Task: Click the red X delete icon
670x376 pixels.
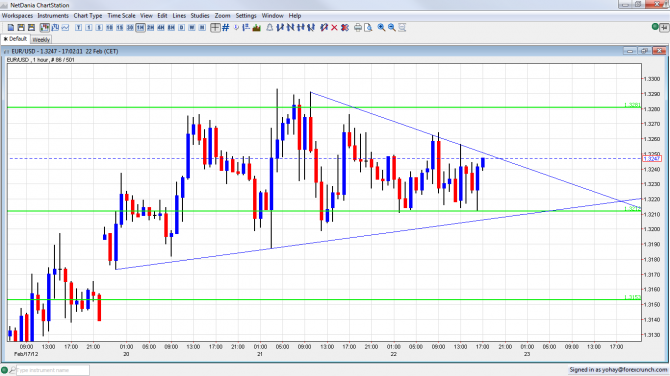Action: click(334, 28)
